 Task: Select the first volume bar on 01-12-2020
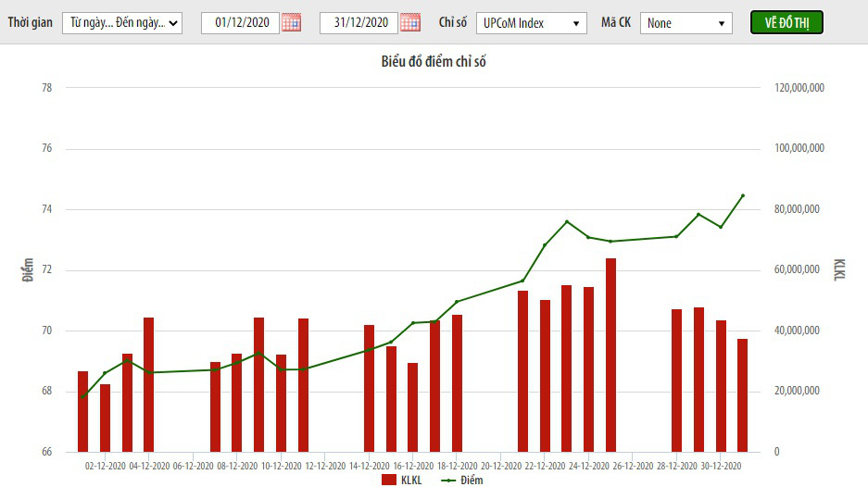click(x=82, y=412)
